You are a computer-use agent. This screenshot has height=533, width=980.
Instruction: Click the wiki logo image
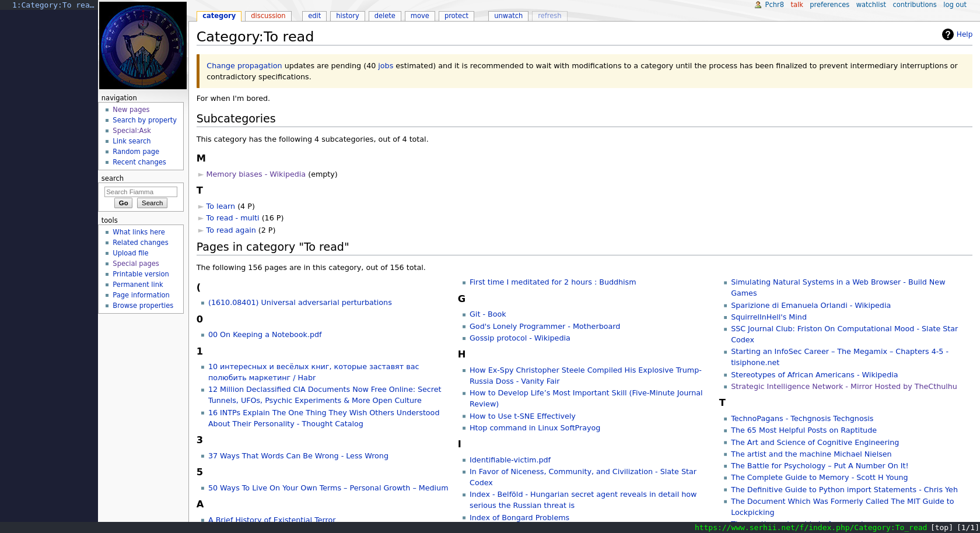click(143, 45)
